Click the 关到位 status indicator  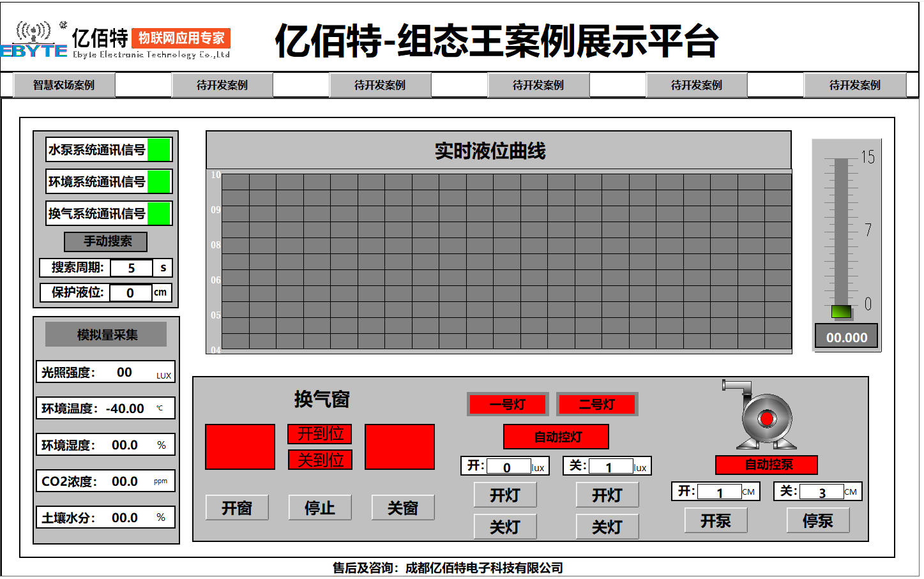click(320, 459)
